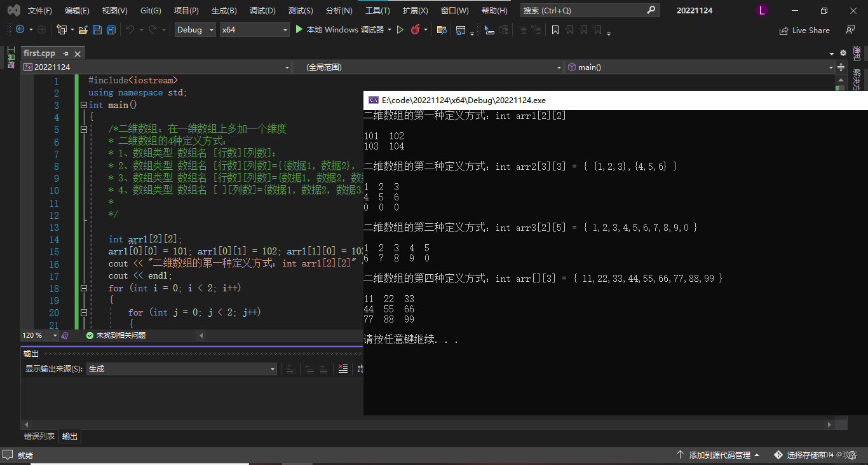This screenshot has width=868, height=465.
Task: Click the status bar message bubble icon
Action: 8,455
